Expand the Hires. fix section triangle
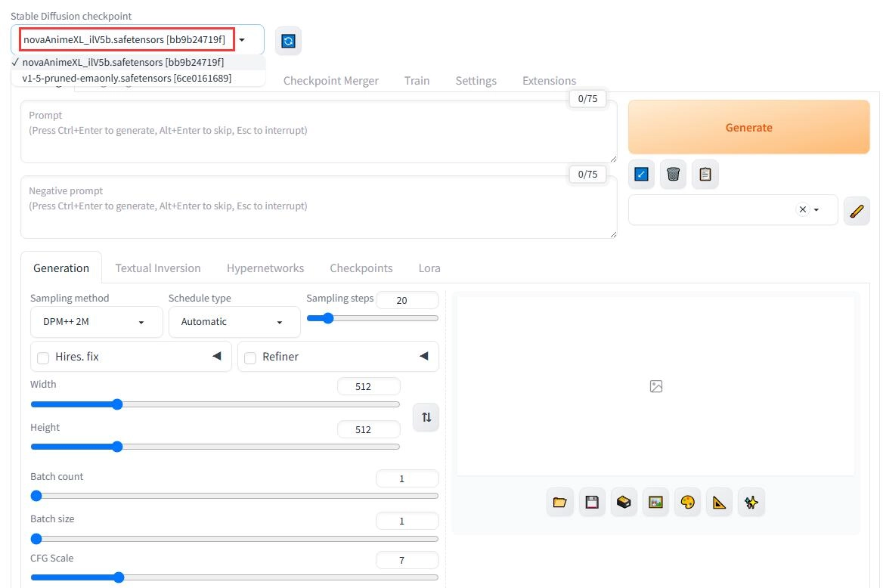 click(x=216, y=356)
